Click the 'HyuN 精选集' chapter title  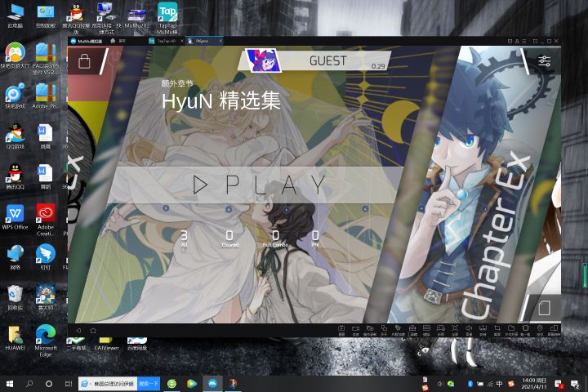220,100
